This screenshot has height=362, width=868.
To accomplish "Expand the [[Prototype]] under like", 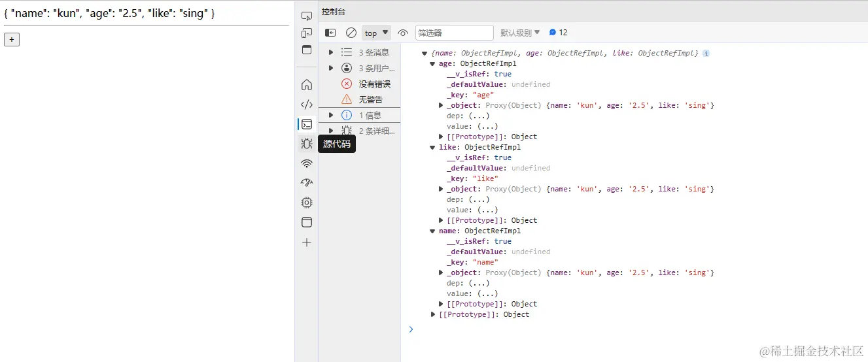I will 441,220.
